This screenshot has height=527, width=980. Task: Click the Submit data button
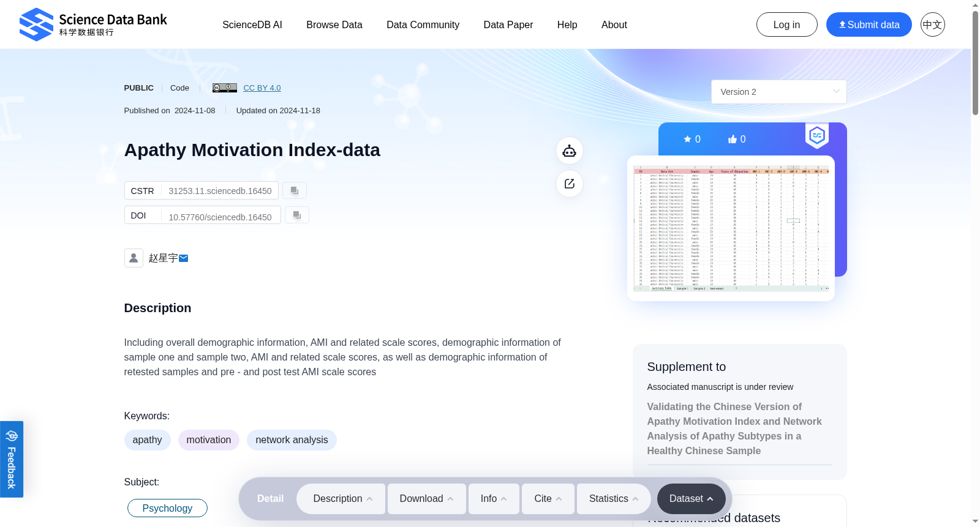[x=869, y=24]
